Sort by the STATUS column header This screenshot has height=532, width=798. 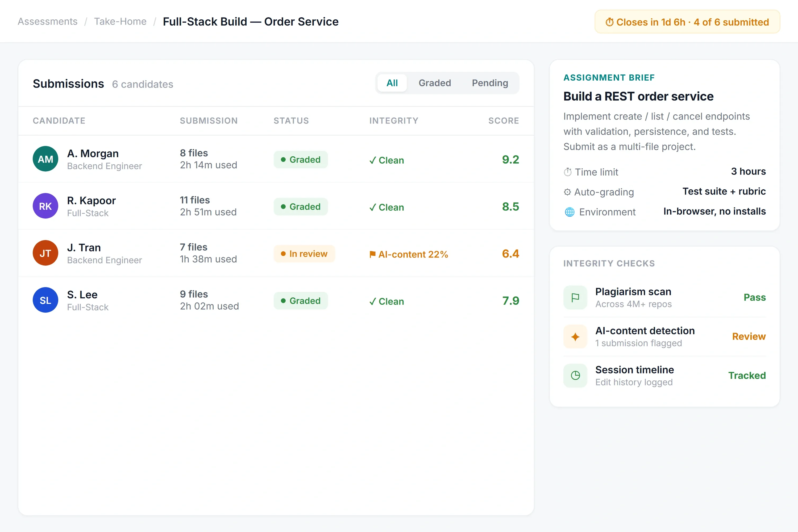coord(291,120)
